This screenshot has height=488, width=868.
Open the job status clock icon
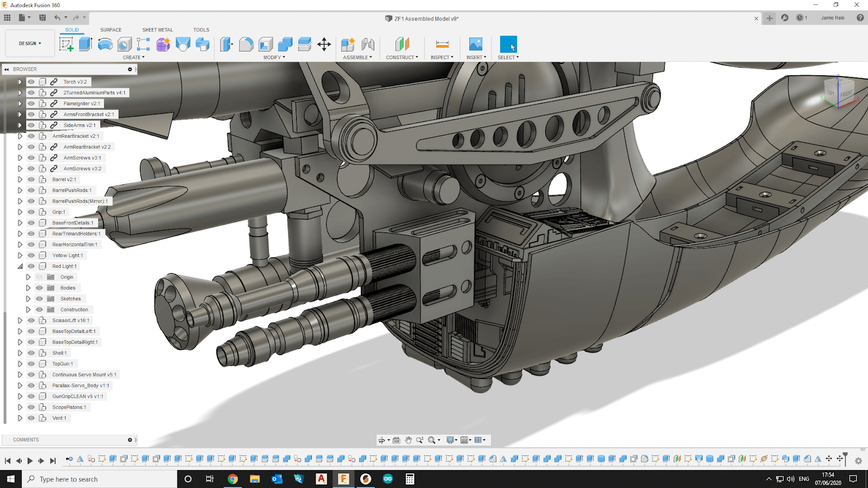click(800, 18)
